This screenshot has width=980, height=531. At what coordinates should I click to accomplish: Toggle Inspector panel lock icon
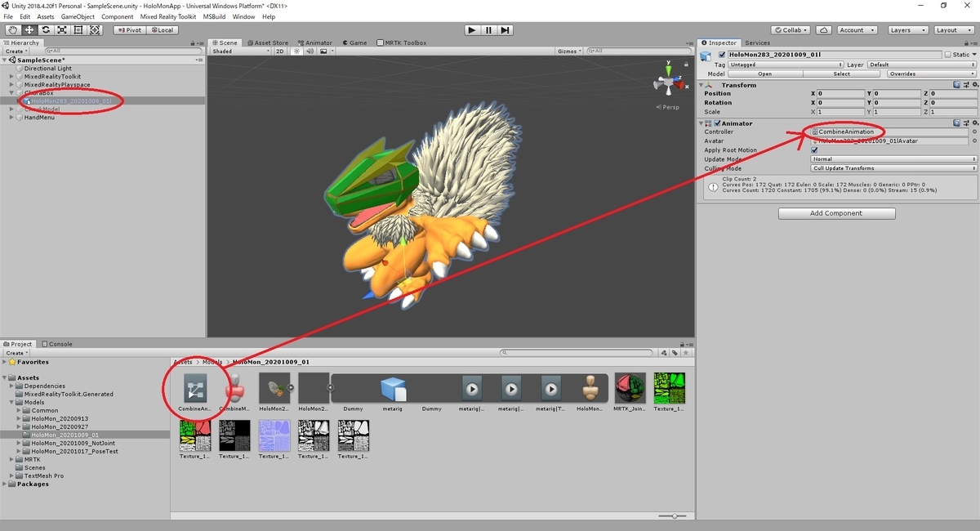(x=964, y=42)
